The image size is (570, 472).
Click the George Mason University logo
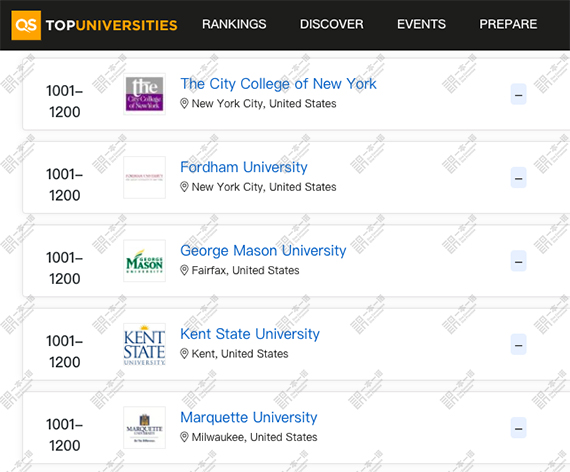coord(144,261)
